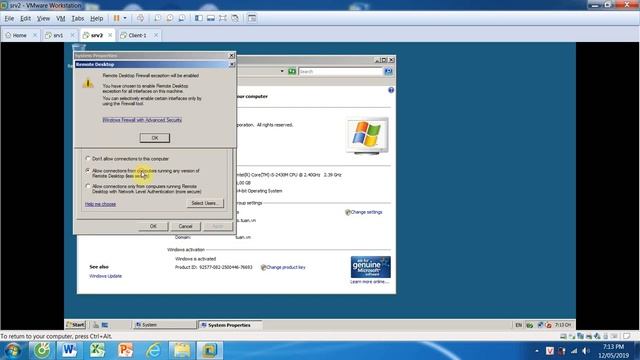Screen dimensions: 640x360
Task: Select Don't allow connections to this computer
Action: tap(87, 158)
